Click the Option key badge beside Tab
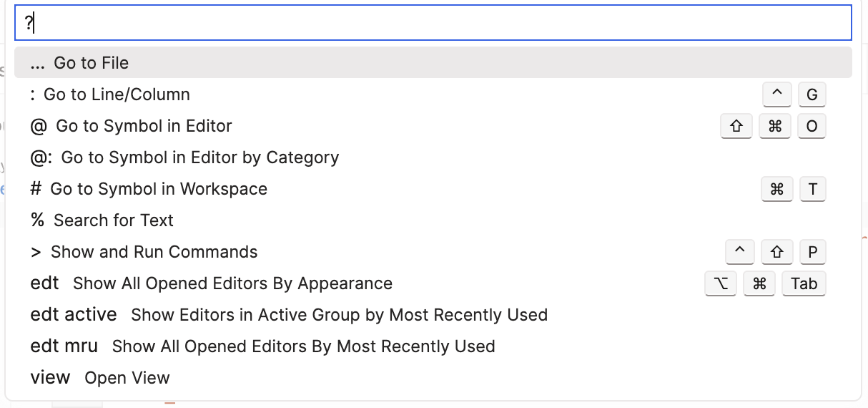 (721, 283)
